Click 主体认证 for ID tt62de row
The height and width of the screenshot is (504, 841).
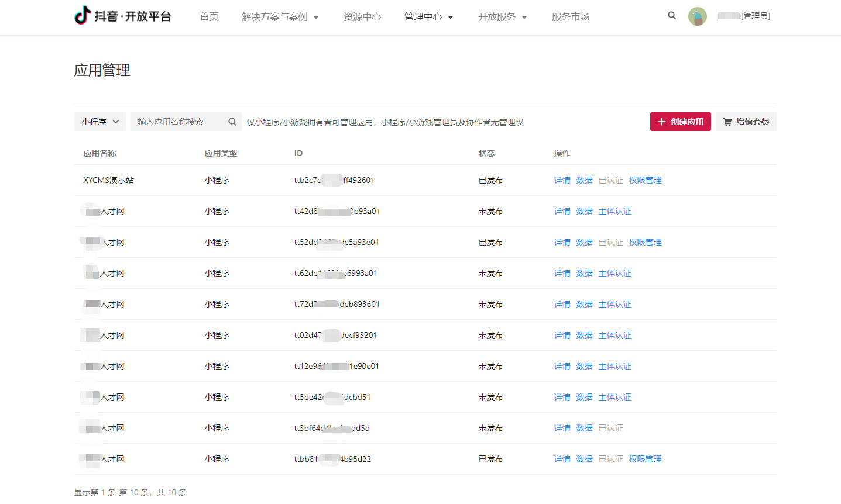click(x=615, y=273)
